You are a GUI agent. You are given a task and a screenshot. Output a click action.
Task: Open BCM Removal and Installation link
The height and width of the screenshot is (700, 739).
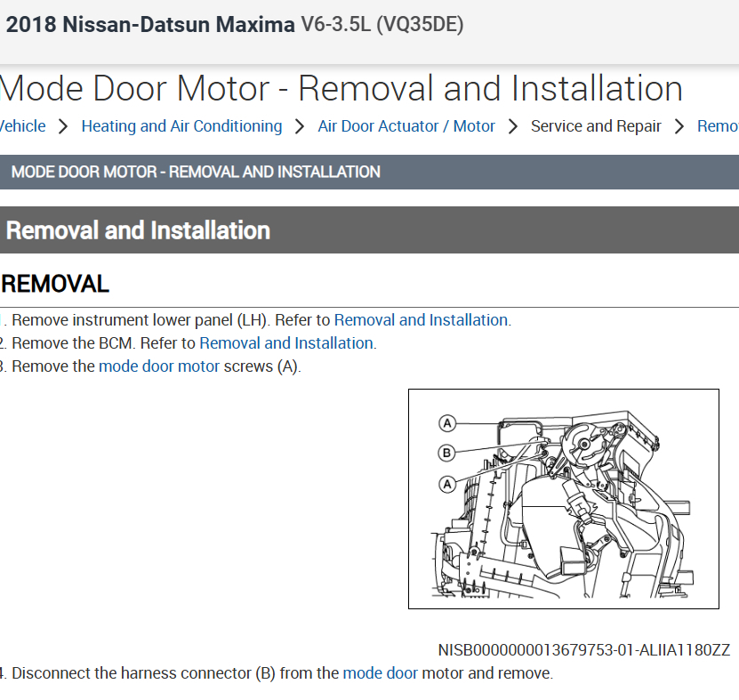286,343
